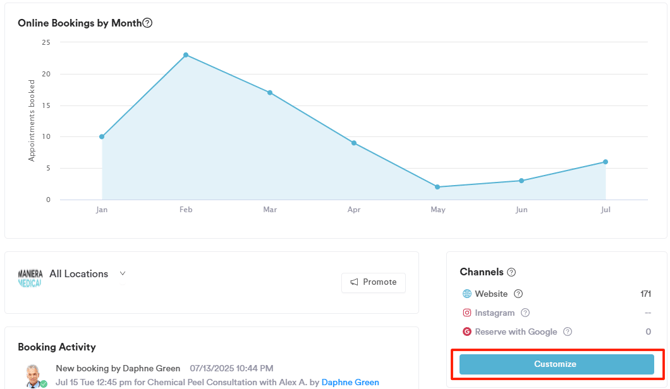
Task: Select the Jul data point on chart
Action: point(605,162)
